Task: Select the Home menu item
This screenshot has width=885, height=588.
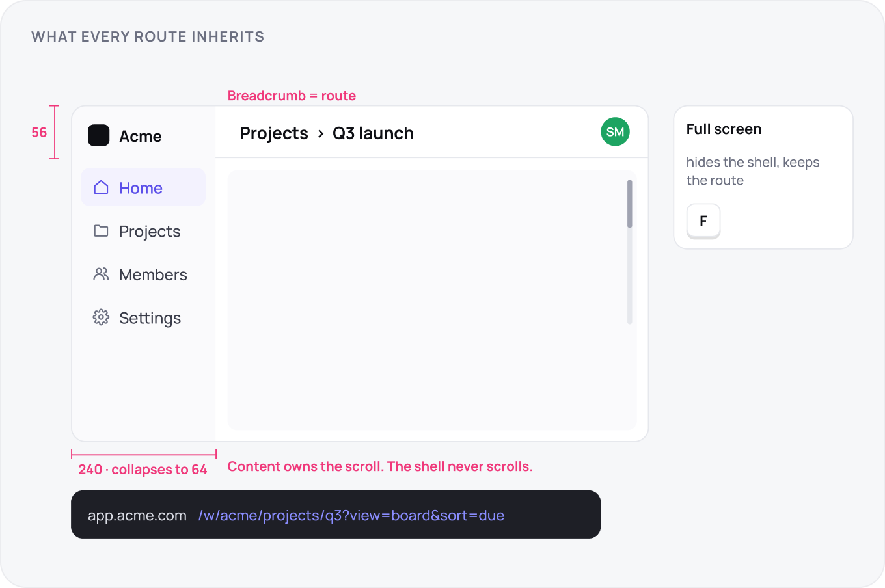Action: coord(143,187)
